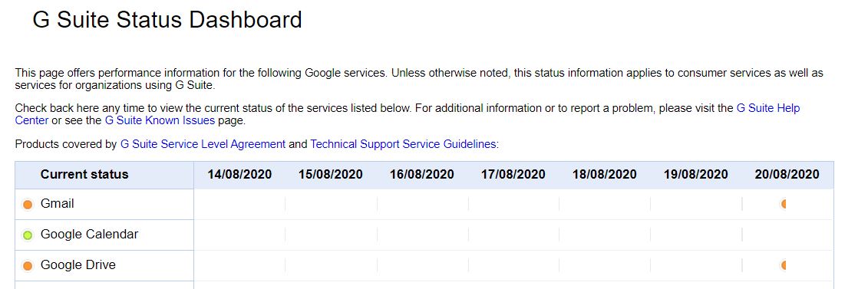Screen dimensions: 868x289
Task: Click Gmail orange status indicator icon
Action: (28, 205)
